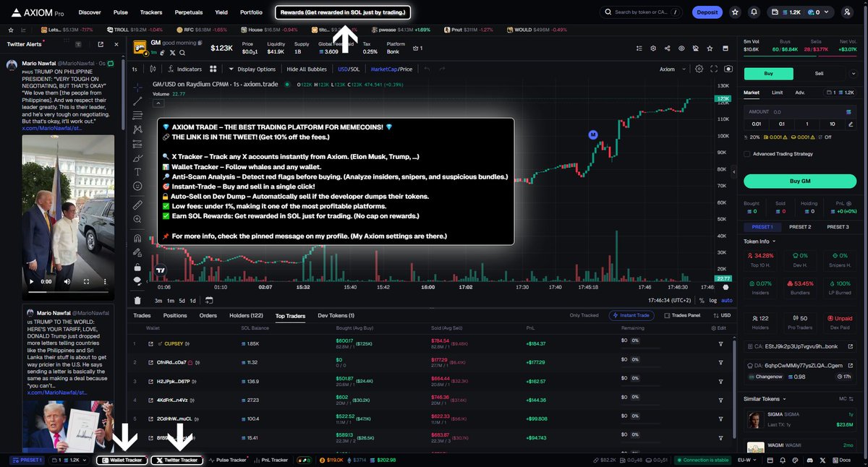Toggle Instant Trade mode
Screen dimensions: 868x467
click(632, 315)
